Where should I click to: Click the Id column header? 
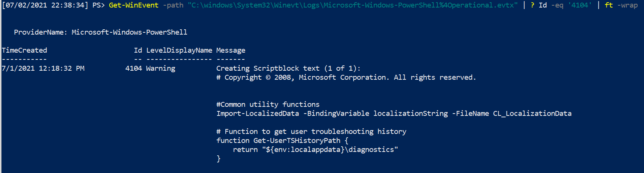tap(138, 50)
